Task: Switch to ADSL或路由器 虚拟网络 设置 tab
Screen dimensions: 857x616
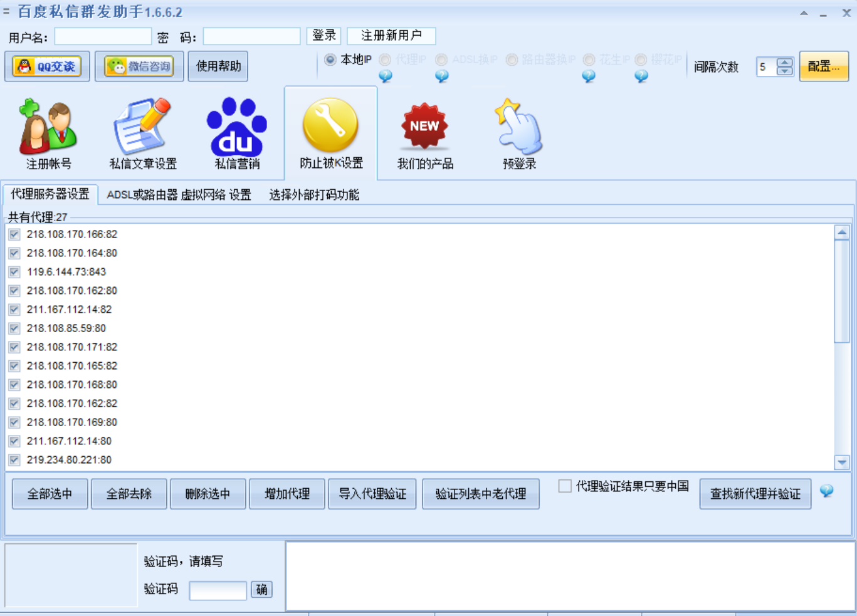Action: [179, 195]
